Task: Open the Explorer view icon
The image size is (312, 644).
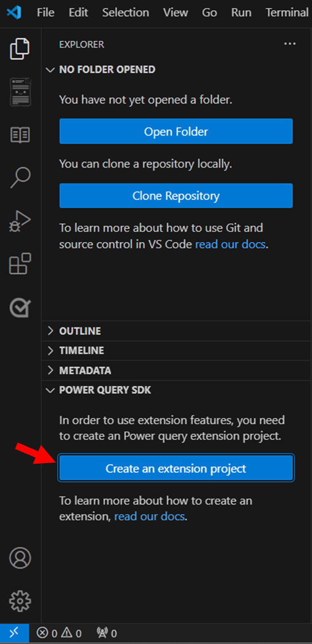Action: click(x=19, y=48)
